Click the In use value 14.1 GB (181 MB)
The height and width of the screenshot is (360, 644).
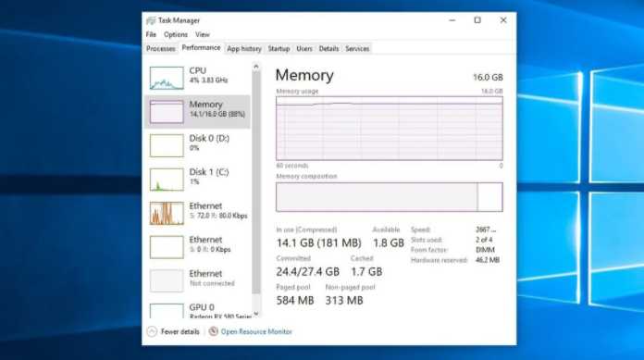(x=318, y=242)
